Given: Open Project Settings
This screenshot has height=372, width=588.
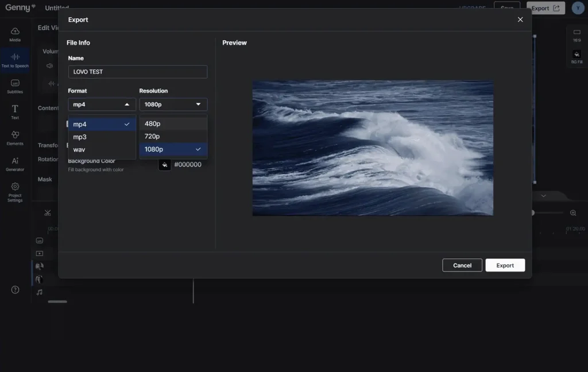Looking at the screenshot, I should click(15, 192).
